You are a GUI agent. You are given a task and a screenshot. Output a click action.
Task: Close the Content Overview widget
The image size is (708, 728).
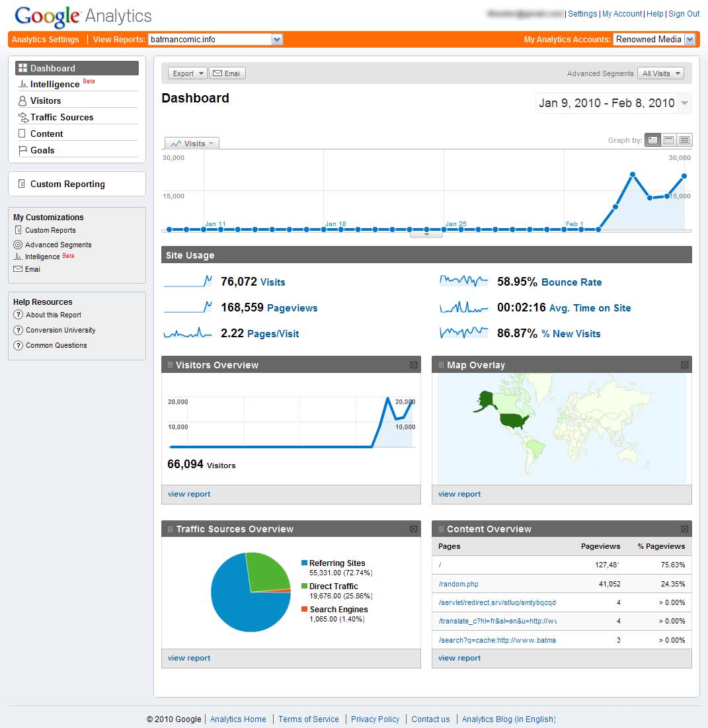click(x=684, y=529)
